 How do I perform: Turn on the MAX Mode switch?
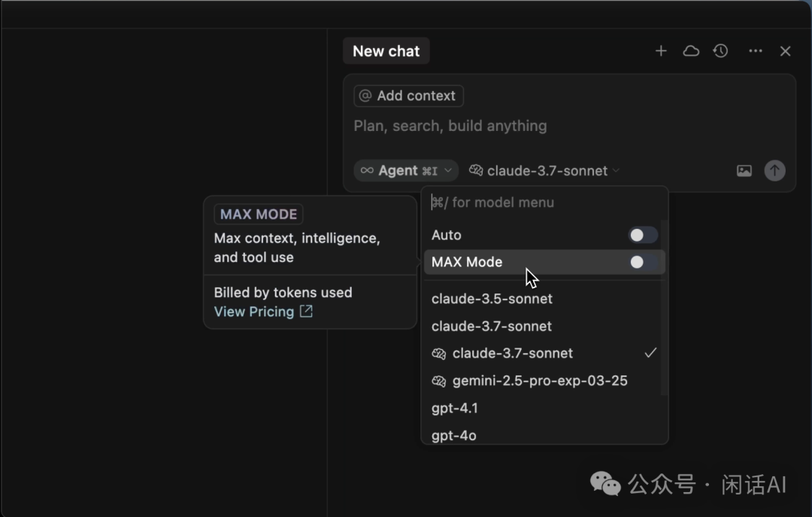click(x=642, y=263)
